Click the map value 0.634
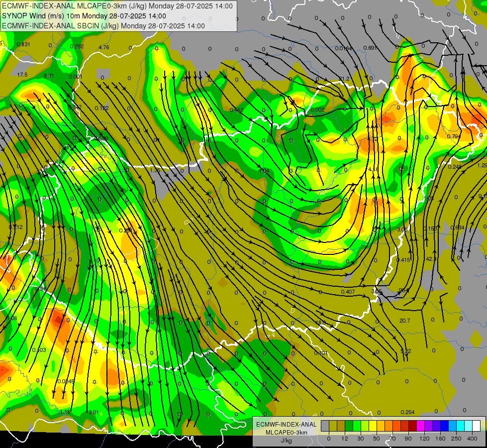 (457, 227)
